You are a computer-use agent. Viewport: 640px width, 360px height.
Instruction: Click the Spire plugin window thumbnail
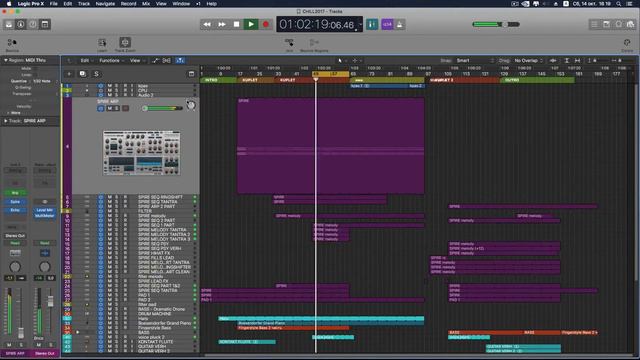[141, 153]
